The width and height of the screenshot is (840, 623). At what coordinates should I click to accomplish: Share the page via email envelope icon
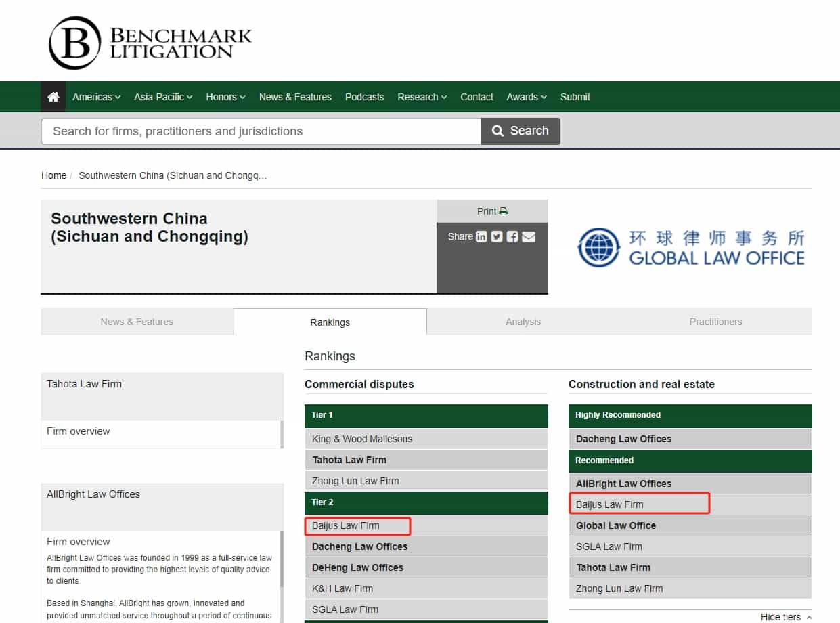tap(529, 236)
